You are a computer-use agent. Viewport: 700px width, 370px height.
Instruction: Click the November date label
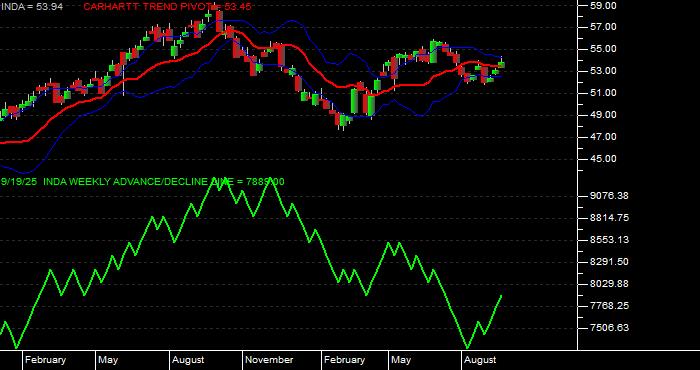(270, 360)
